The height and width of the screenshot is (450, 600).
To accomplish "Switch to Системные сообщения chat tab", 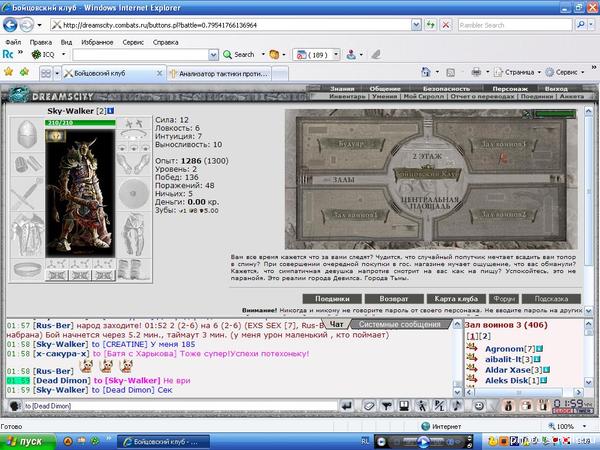I will pyautogui.click(x=399, y=324).
